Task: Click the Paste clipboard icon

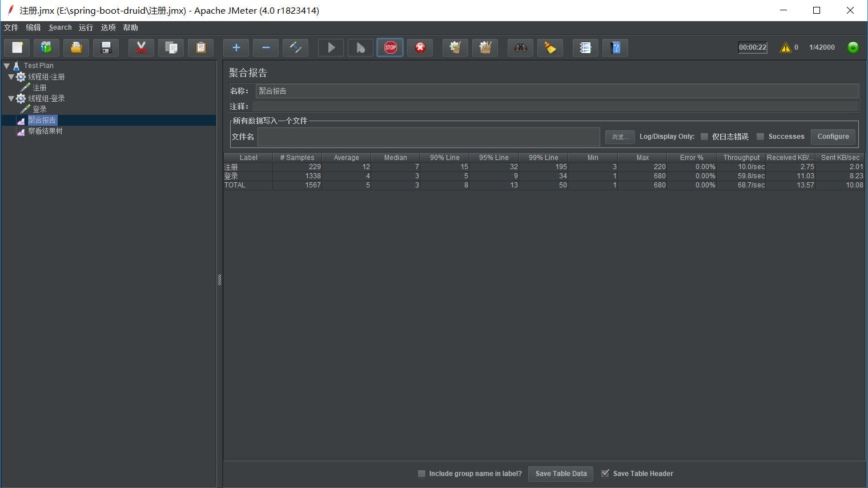Action: coord(201,47)
